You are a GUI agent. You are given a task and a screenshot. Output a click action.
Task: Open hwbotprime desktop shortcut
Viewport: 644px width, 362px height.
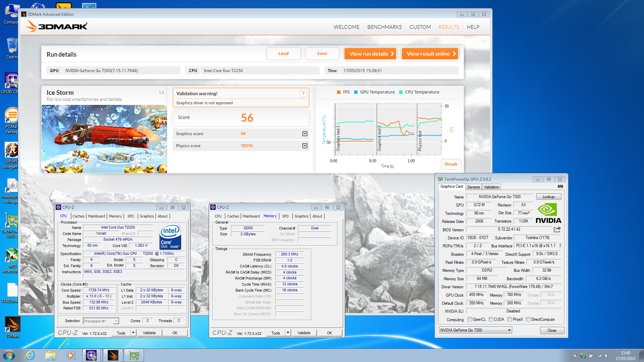(x=11, y=191)
